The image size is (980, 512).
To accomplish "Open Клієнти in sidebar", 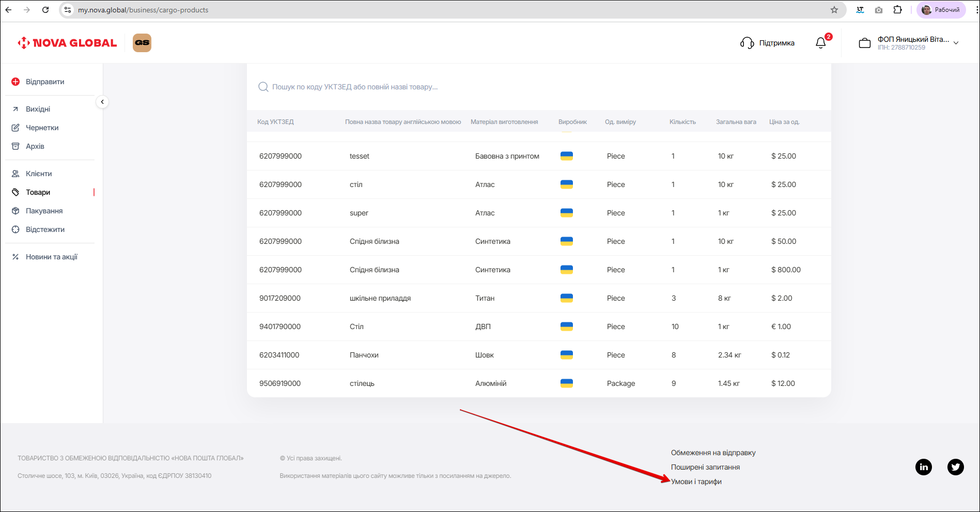I will (x=39, y=174).
